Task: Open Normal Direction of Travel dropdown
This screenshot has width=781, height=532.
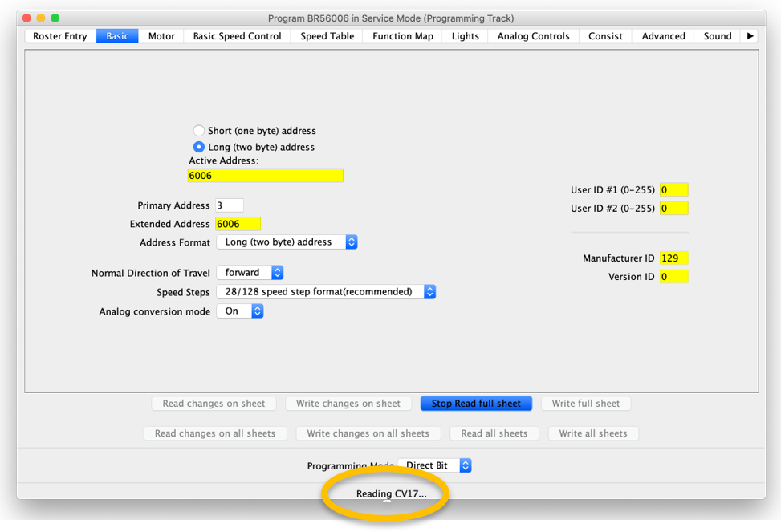Action: point(250,273)
